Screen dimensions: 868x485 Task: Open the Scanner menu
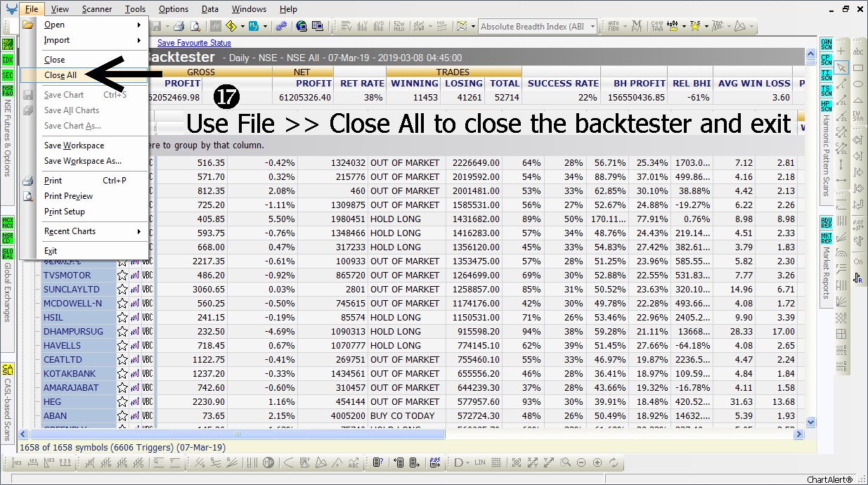(97, 9)
